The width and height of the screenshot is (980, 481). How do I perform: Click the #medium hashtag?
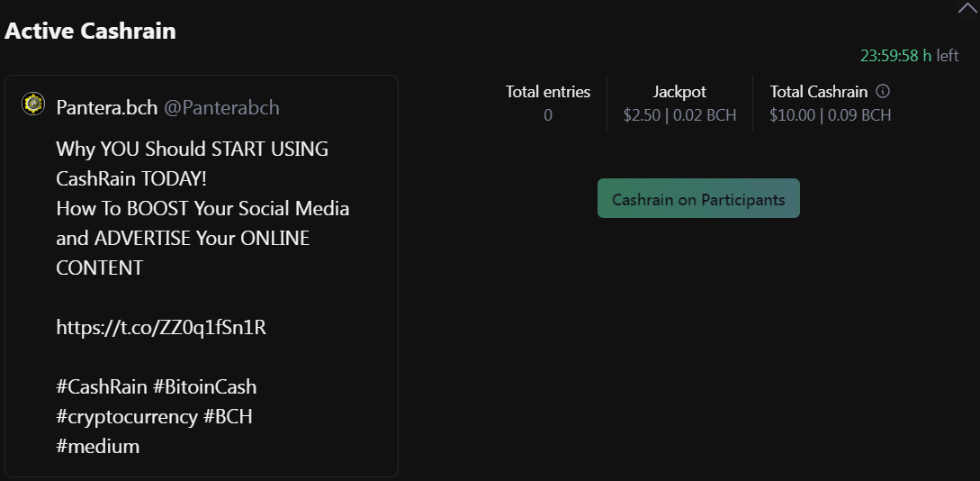click(x=97, y=446)
